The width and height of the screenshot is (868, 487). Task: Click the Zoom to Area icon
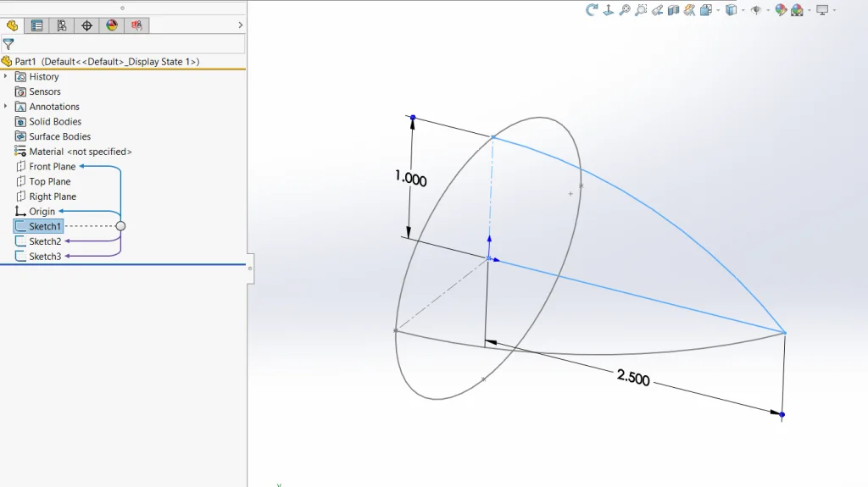[x=641, y=10]
